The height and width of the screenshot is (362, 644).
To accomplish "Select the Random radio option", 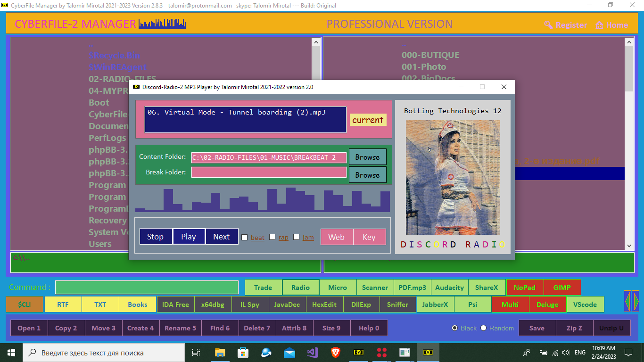I will click(484, 328).
